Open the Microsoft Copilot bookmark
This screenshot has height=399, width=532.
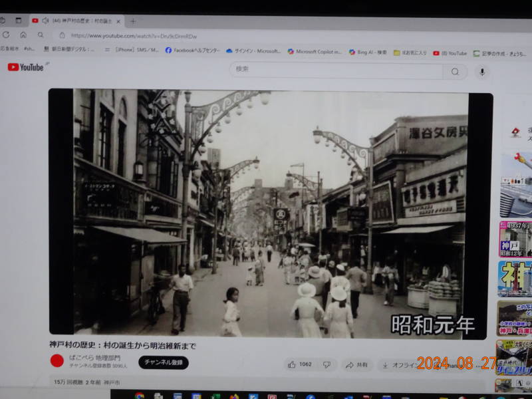tap(315, 52)
